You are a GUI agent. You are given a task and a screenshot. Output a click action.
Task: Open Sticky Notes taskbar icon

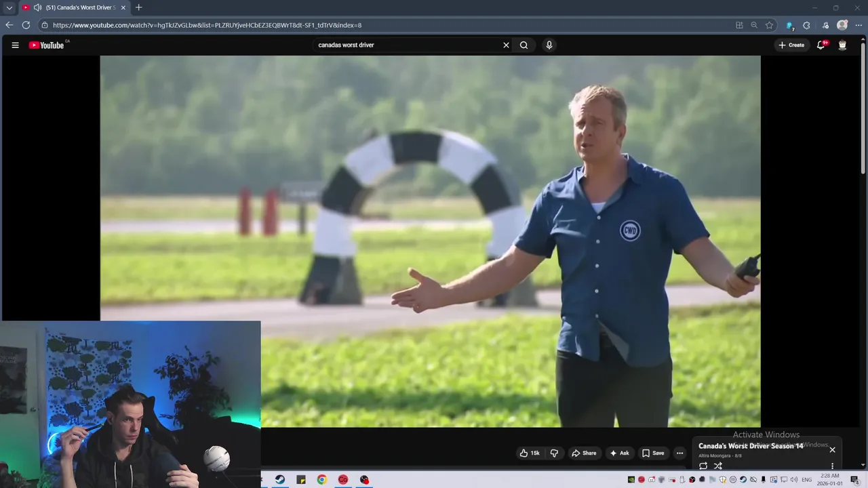click(300, 480)
